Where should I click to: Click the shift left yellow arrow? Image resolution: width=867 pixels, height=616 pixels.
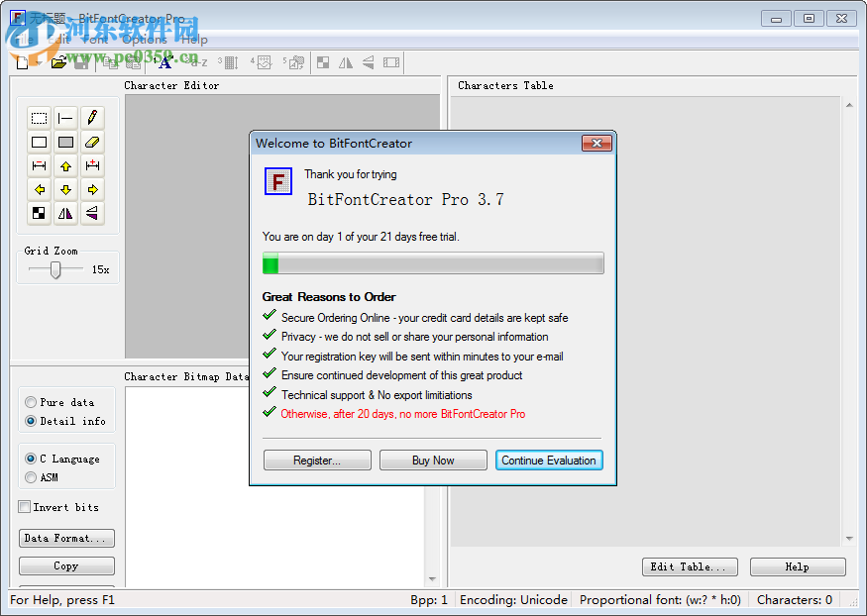[39, 189]
